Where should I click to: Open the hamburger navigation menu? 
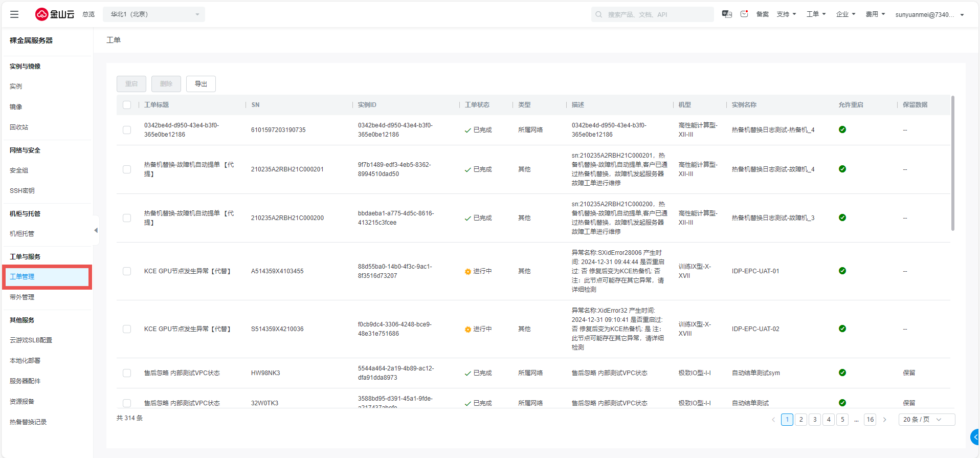[x=14, y=14]
